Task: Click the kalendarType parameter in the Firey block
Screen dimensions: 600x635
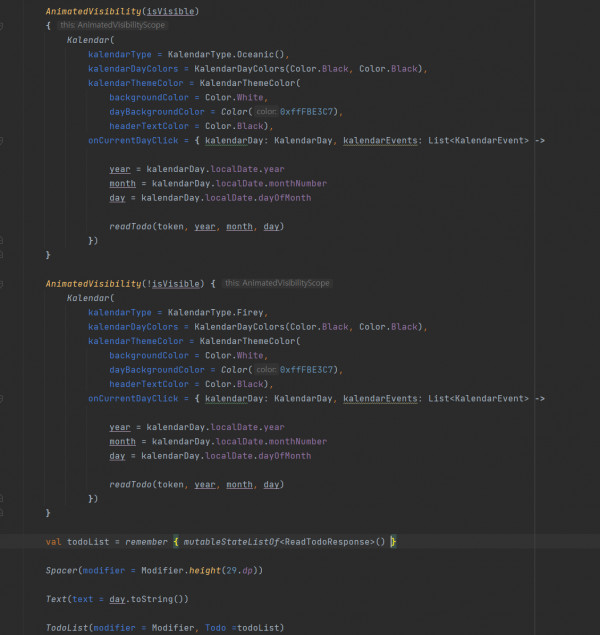Action: (x=120, y=312)
